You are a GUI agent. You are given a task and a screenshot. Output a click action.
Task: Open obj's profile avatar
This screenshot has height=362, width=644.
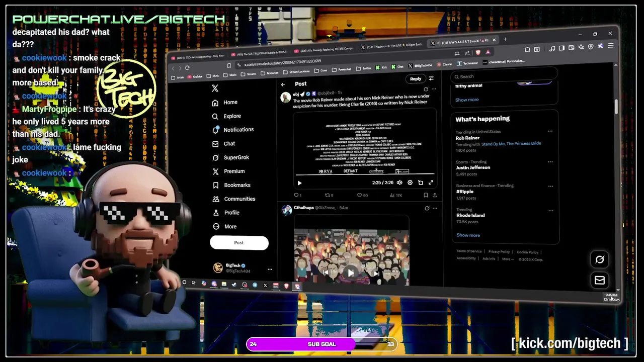coord(285,97)
